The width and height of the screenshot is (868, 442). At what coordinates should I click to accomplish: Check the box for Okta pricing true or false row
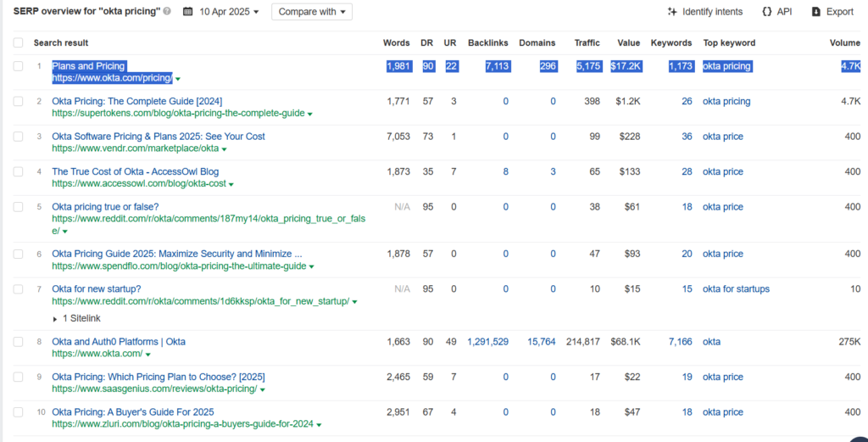click(x=19, y=207)
